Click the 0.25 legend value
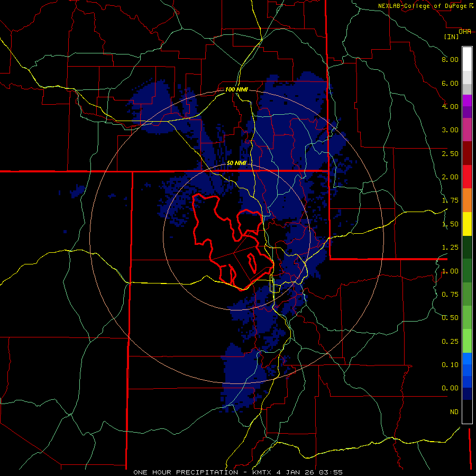 (x=450, y=342)
